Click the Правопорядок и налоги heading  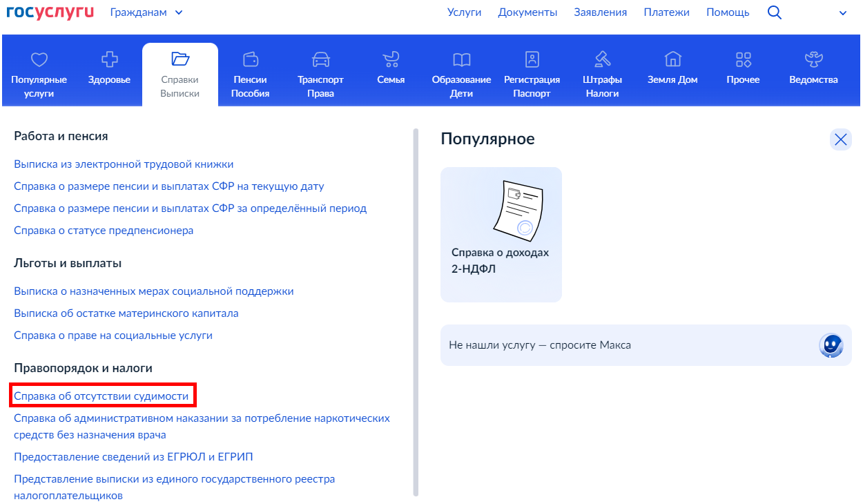[x=83, y=369]
